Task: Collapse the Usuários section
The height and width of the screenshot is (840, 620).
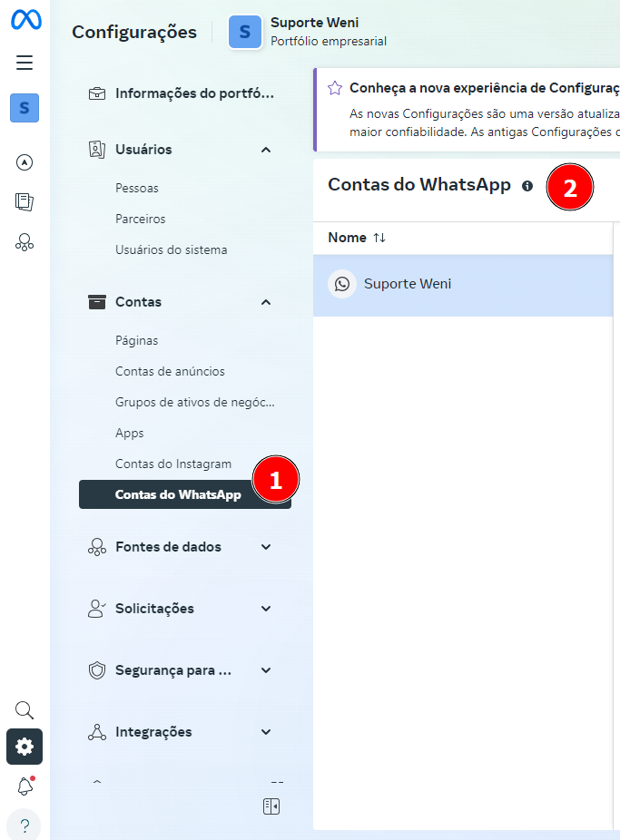Action: pyautogui.click(x=266, y=150)
